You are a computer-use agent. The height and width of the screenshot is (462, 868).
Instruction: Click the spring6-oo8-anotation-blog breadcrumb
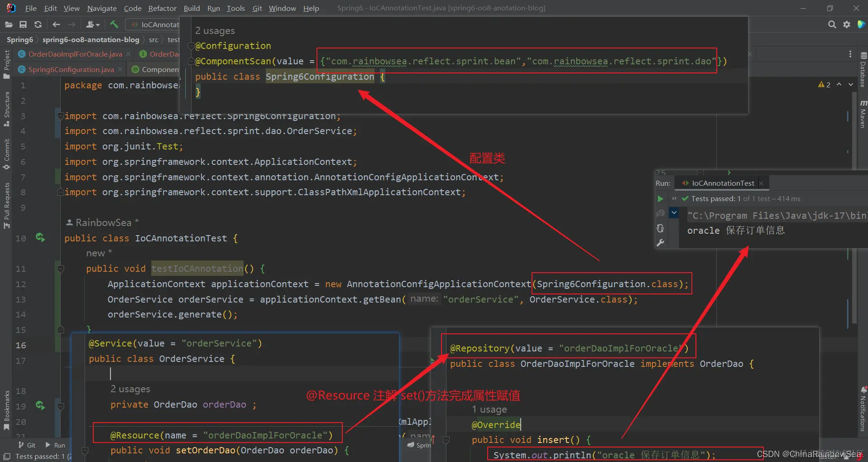pos(91,40)
